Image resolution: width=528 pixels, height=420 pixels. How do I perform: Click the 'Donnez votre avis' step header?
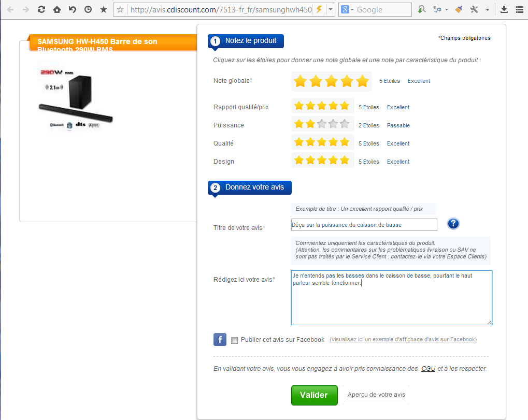[250, 187]
